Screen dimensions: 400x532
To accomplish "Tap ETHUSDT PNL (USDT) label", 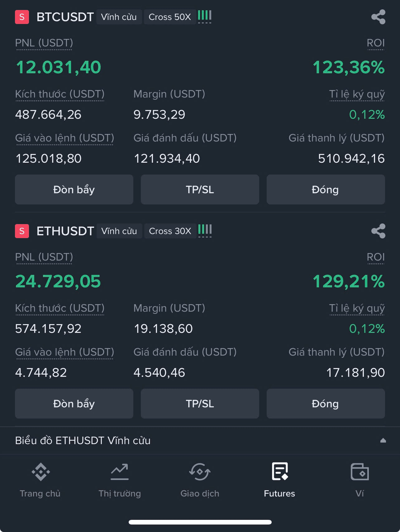I will click(44, 257).
